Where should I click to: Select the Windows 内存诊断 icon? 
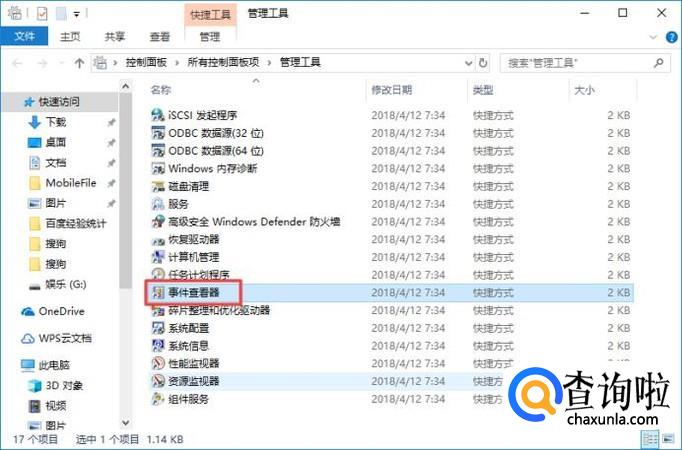click(x=157, y=168)
